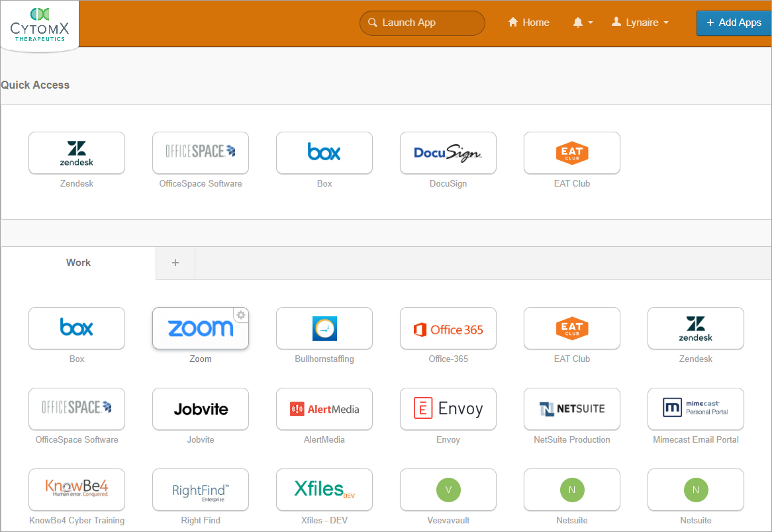Click the KnowBe4 Cyber Training label
Screen dimensions: 772x532
(x=77, y=520)
